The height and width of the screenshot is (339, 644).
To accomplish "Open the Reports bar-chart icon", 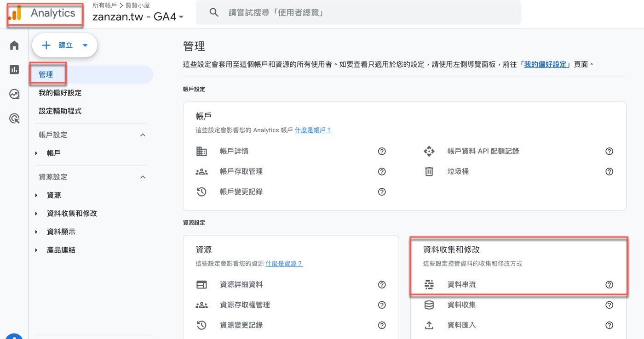I will (x=14, y=70).
